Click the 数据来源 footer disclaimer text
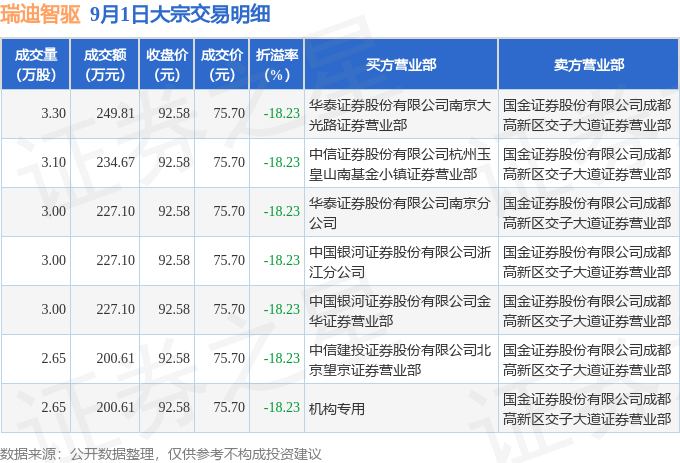680x463 pixels. point(160,454)
